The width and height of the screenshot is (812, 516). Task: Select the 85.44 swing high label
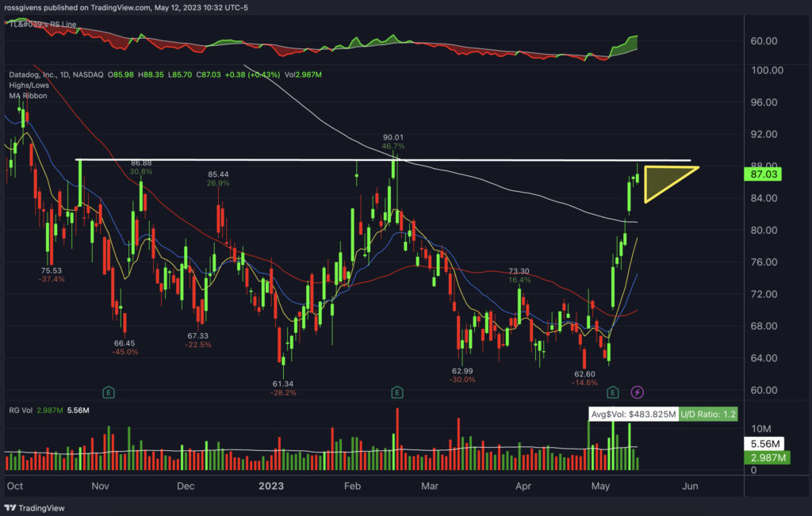click(218, 174)
